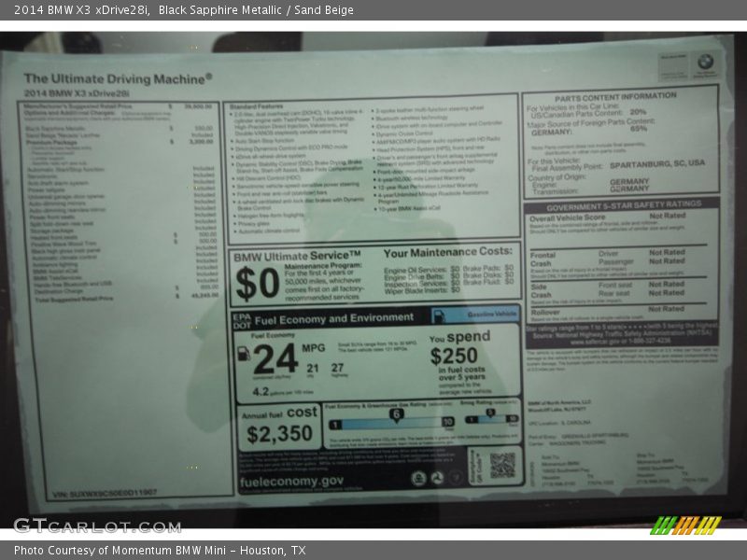Click the BMW roundel logo on sticker
The image size is (747, 560).
click(705, 62)
